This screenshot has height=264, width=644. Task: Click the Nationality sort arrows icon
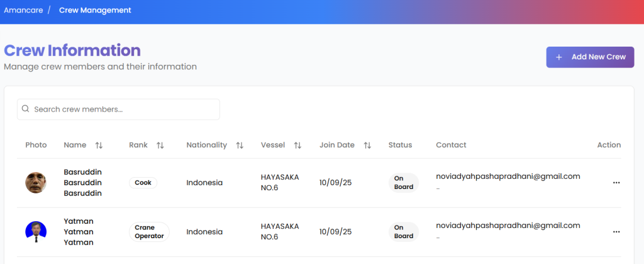click(240, 146)
